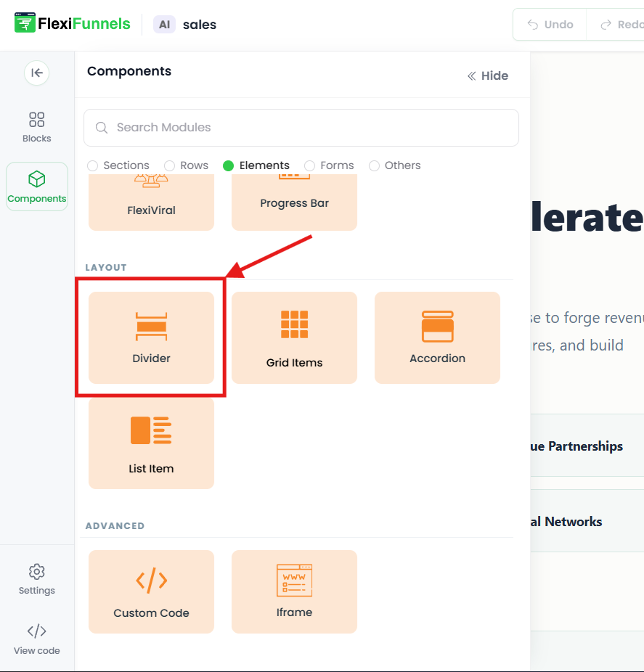
Task: Collapse sidebar with the arrow button
Action: coord(37,73)
